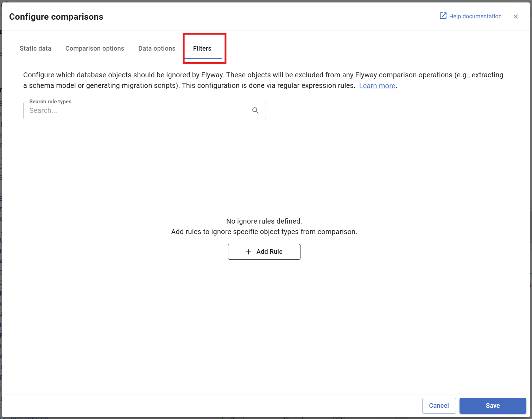Click the 'a schema model or generating' text line

coord(189,86)
